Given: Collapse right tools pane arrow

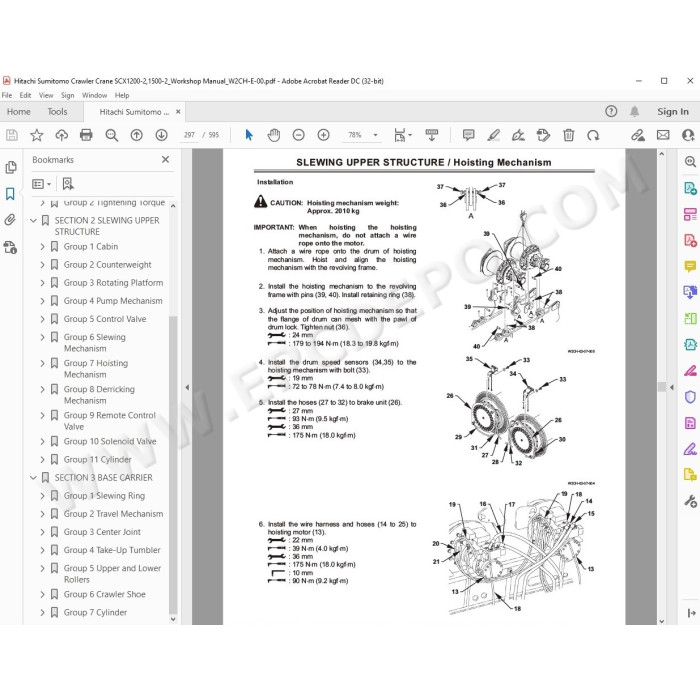Looking at the screenshot, I should 672,388.
